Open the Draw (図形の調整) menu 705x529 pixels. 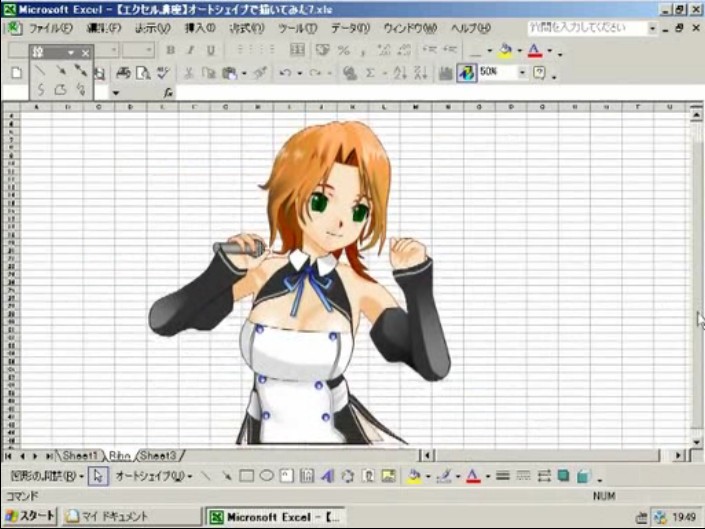[47, 476]
